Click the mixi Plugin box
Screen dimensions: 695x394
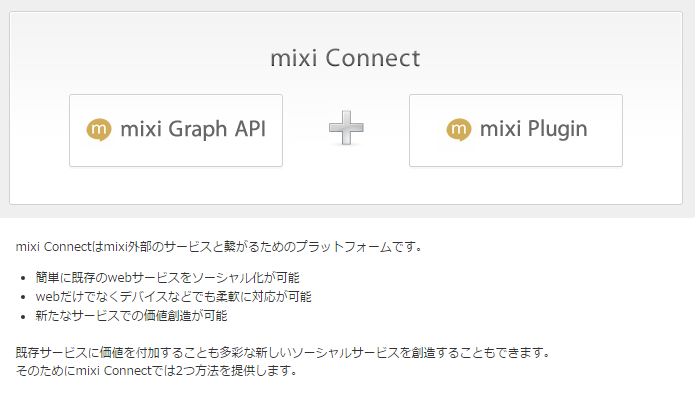[516, 130]
